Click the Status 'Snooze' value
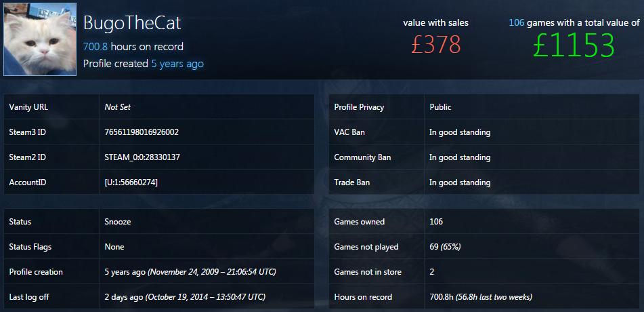This screenshot has width=644, height=312. (118, 221)
